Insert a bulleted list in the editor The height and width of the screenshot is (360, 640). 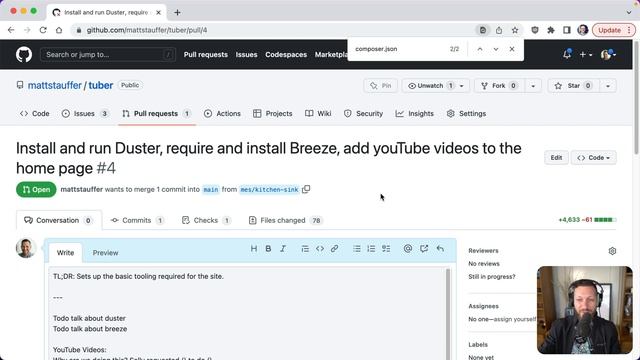[x=357, y=249]
